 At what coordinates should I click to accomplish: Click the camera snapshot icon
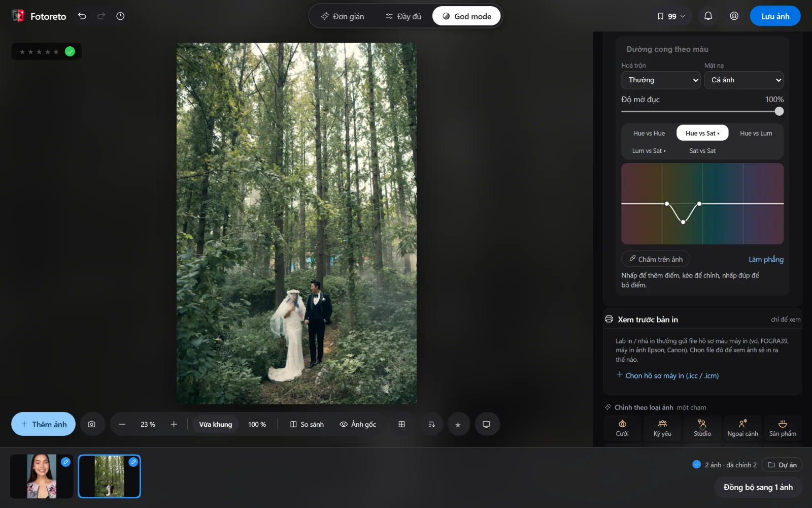click(92, 424)
